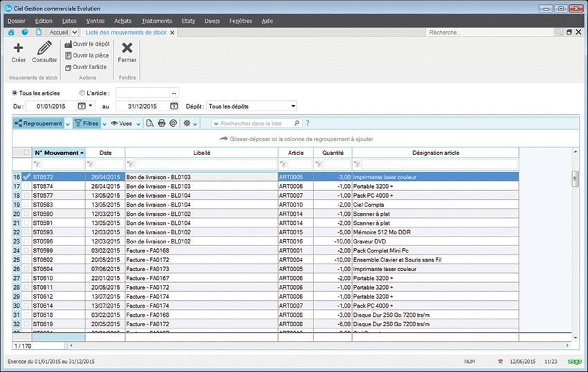Click the @ email icon

pos(173,123)
